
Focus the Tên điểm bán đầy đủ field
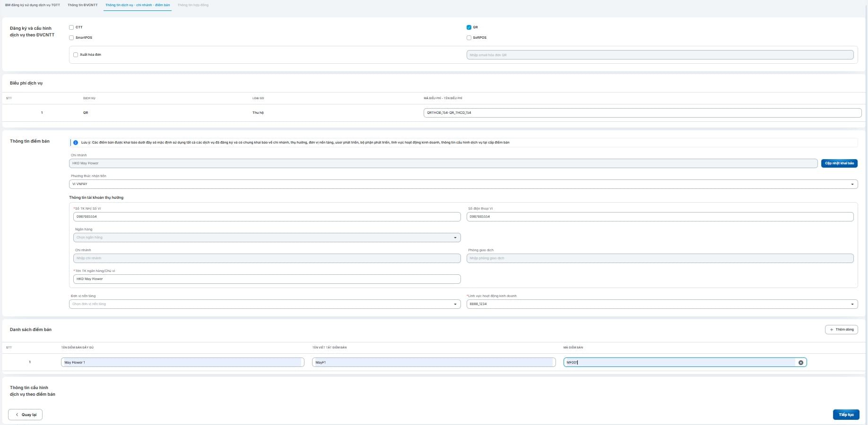182,363
